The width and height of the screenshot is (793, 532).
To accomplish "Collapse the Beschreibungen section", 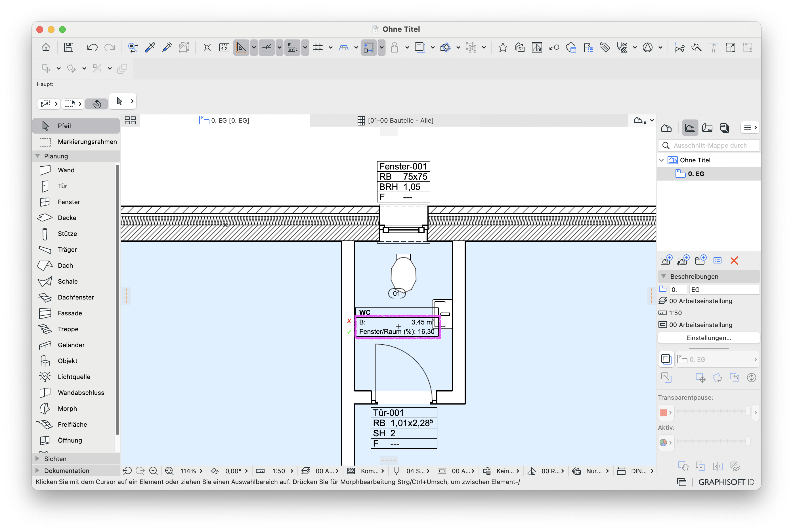I will click(664, 277).
